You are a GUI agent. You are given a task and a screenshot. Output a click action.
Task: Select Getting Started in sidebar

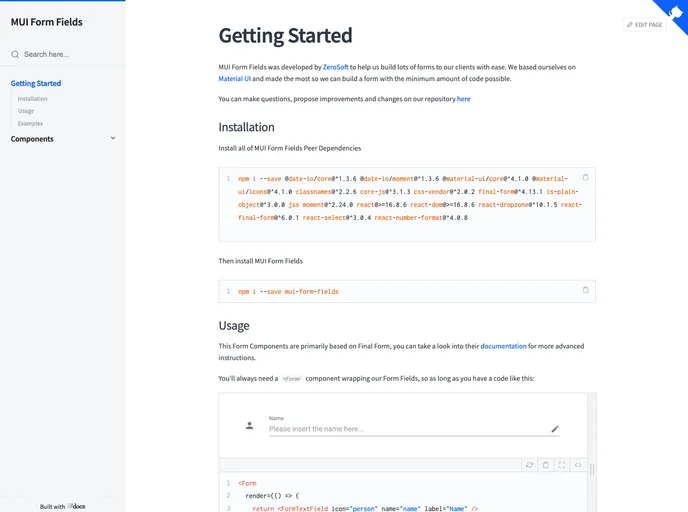(x=36, y=83)
